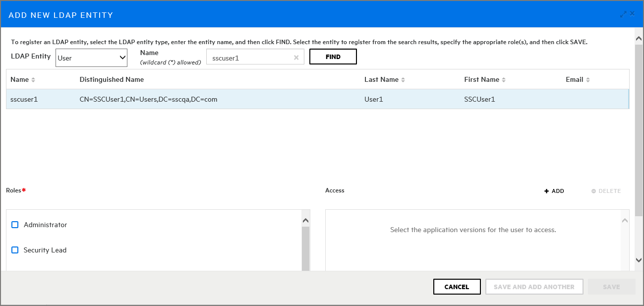Check the Security Lead role
Image resolution: width=644 pixels, height=306 pixels.
pos(15,250)
